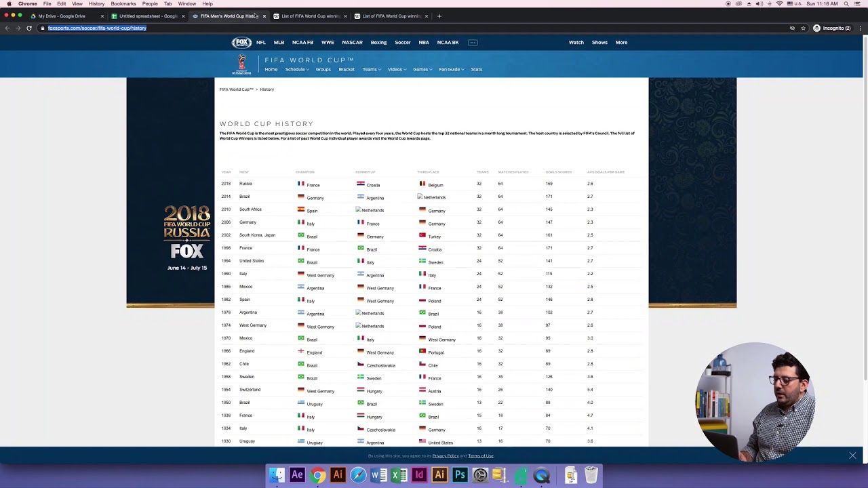
Task: Open the Bracket page
Action: pos(347,69)
